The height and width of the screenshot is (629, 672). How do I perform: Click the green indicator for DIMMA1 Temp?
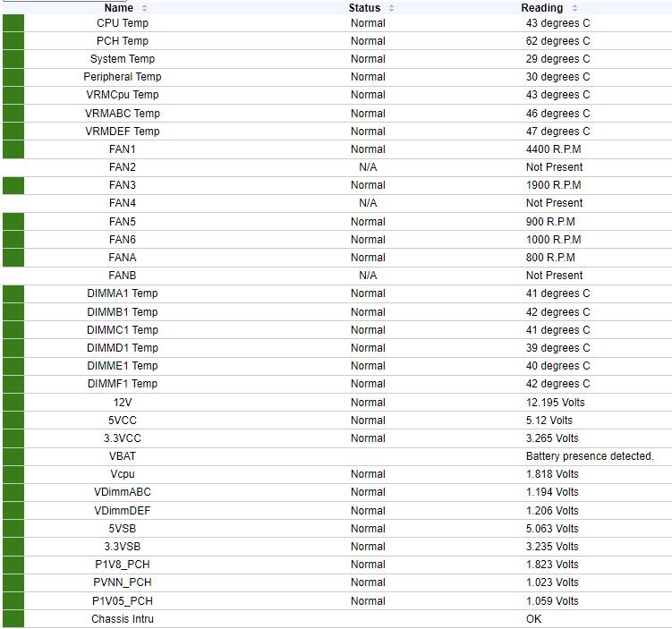[x=13, y=293]
